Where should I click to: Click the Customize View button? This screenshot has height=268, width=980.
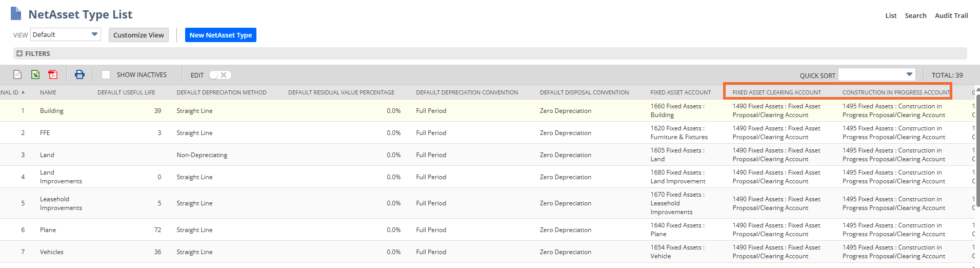(138, 35)
